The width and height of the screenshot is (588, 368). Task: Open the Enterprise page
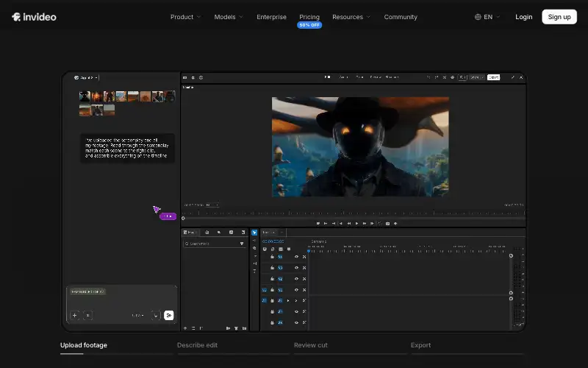pyautogui.click(x=271, y=17)
